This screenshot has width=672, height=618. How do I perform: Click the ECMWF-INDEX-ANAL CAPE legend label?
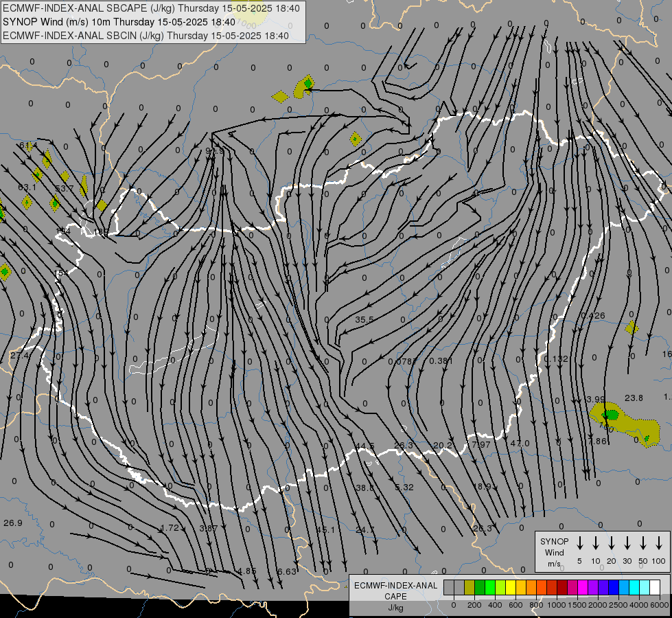(x=396, y=597)
